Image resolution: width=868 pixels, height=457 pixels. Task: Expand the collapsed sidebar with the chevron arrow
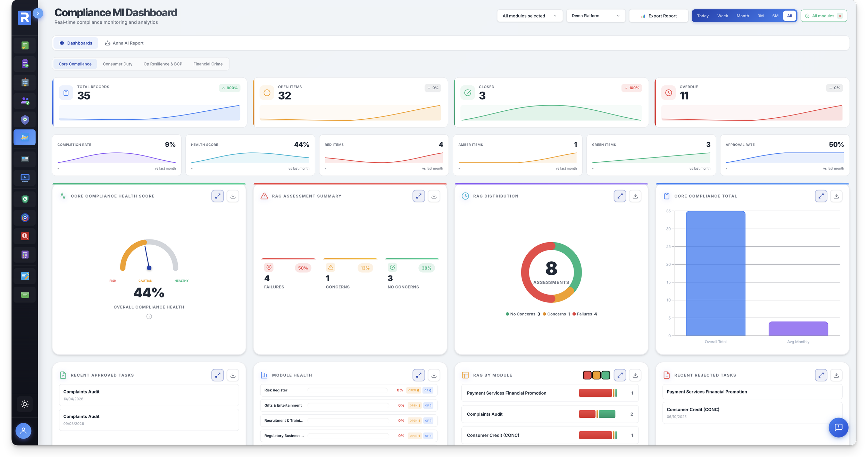(x=37, y=13)
